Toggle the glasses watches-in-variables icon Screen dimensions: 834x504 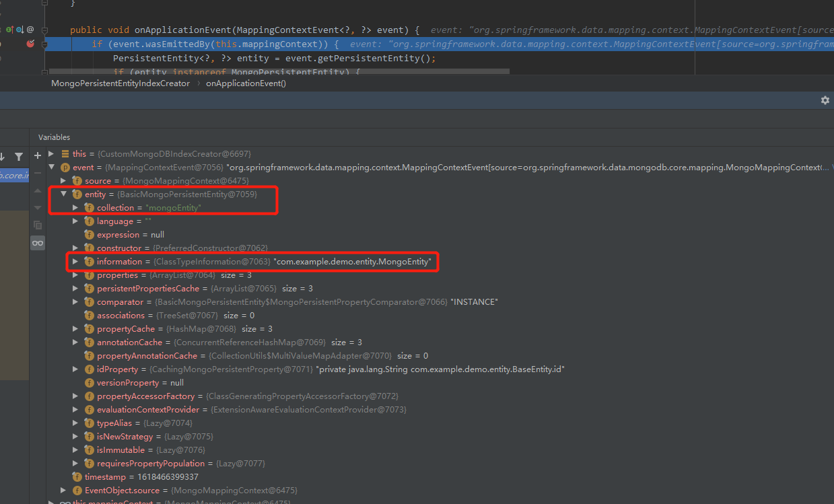tap(38, 243)
